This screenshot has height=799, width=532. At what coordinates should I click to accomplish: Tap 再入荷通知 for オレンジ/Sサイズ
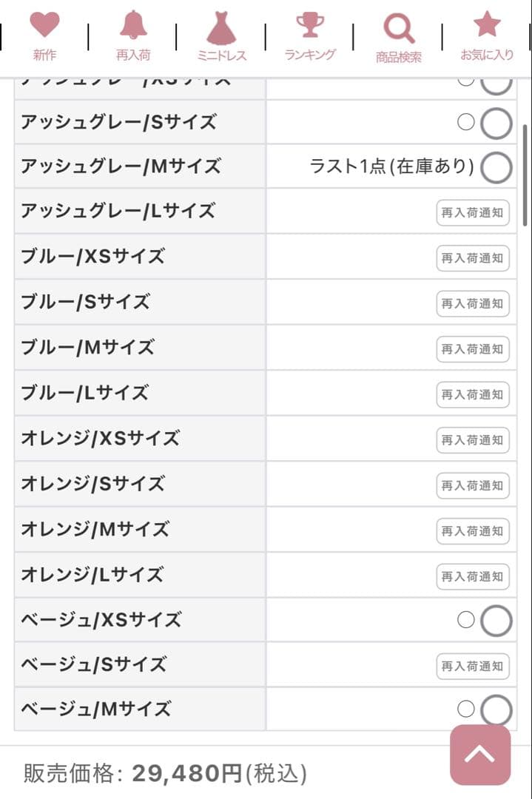(473, 485)
